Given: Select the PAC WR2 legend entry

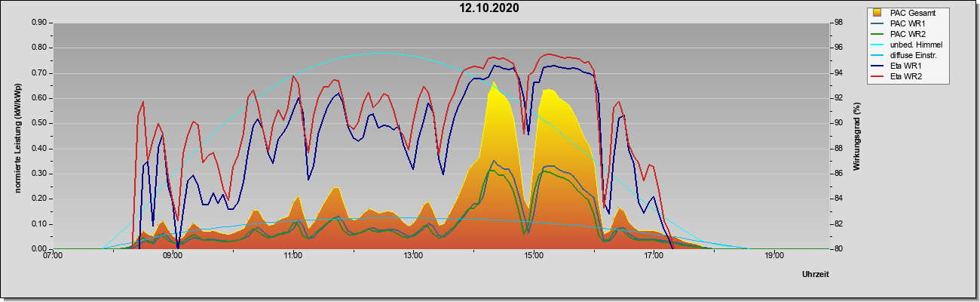Looking at the screenshot, I should [905, 34].
